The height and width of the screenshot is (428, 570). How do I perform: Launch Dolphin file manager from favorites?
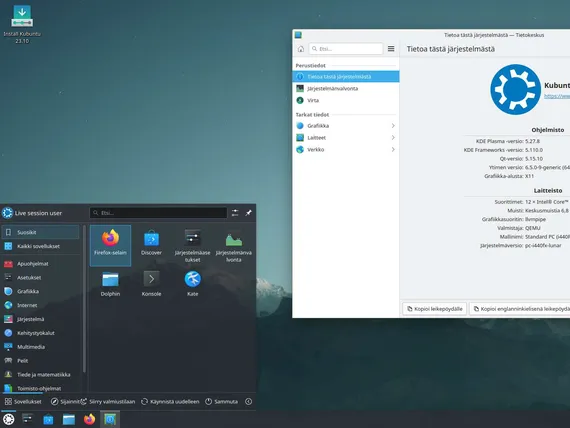(x=110, y=284)
